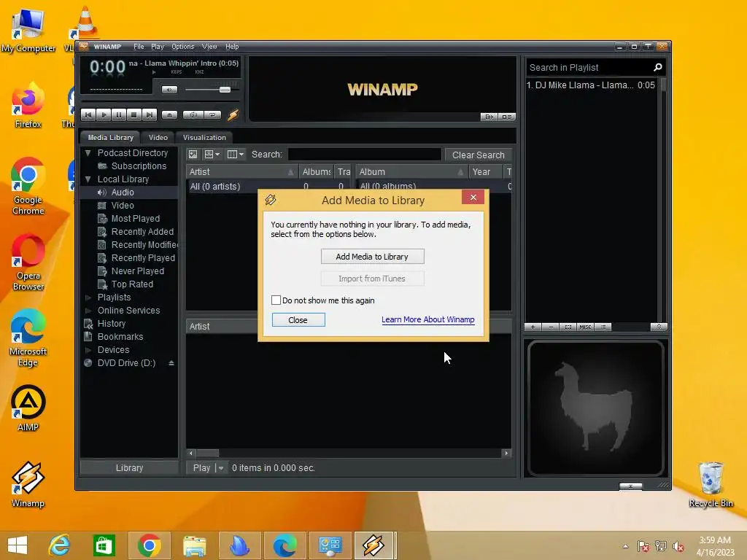Image resolution: width=747 pixels, height=560 pixels.
Task: Check Do not show me this again
Action: pyautogui.click(x=276, y=300)
